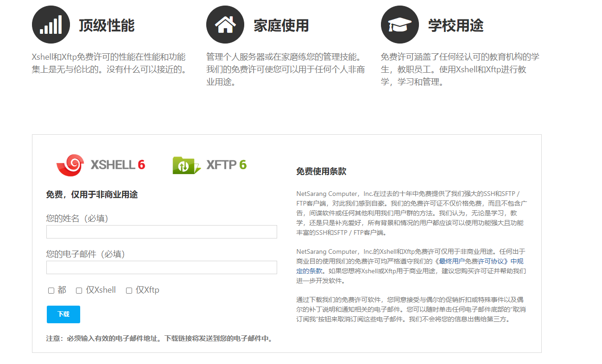Screen dimensions: 602x364
Task: Click the house icon beside 家庭使用
Action: tap(225, 25)
